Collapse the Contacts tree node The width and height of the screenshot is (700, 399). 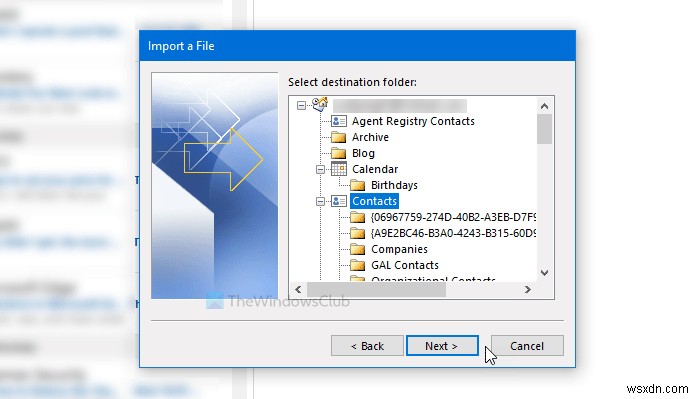[320, 202]
